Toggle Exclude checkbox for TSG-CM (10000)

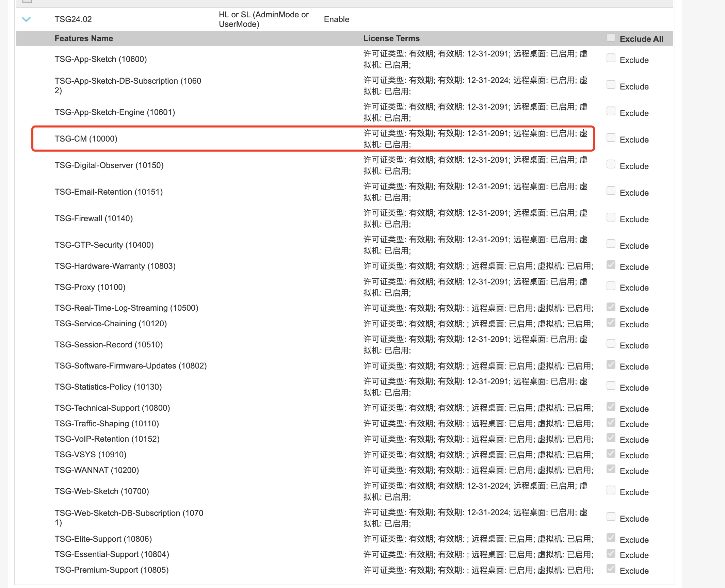611,138
